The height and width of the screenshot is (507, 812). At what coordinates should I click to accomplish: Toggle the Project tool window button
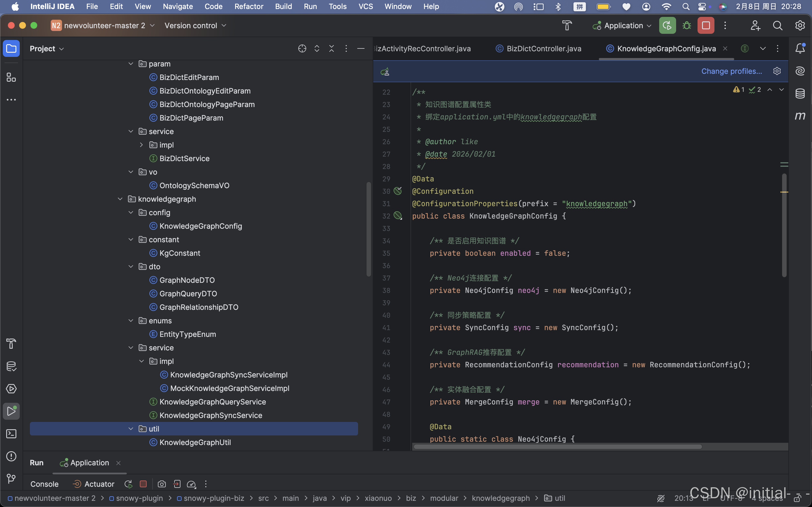click(x=11, y=49)
